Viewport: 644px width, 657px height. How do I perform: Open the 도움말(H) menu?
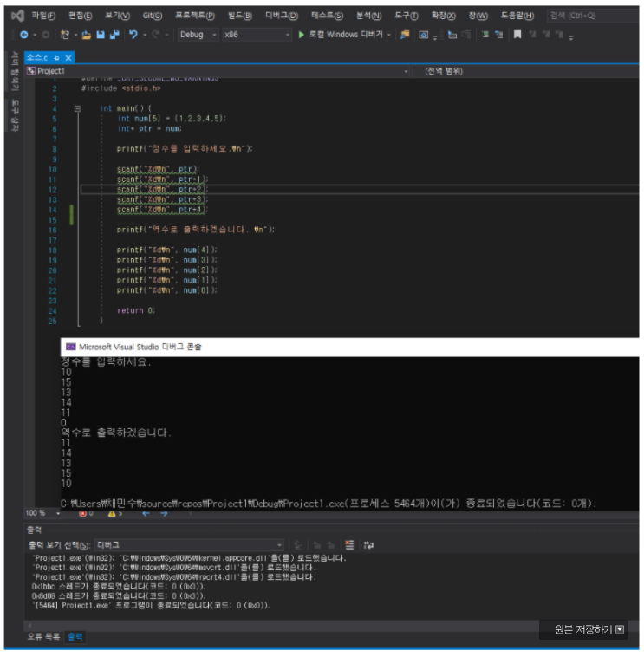517,16
